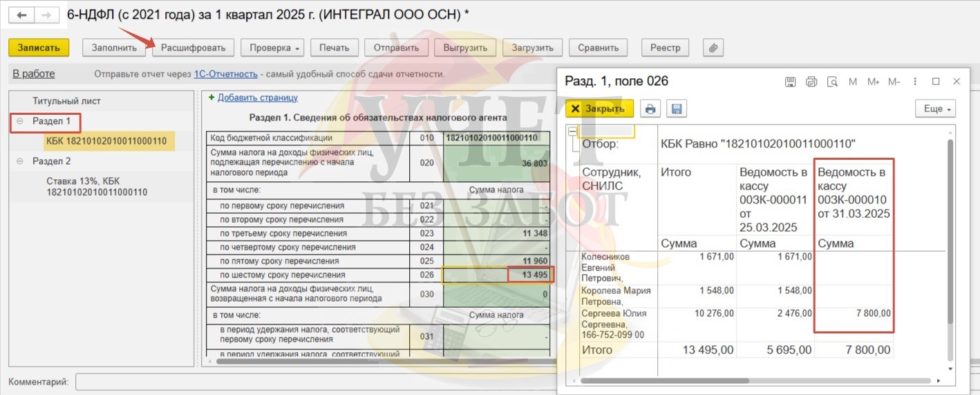Click the M- memory subtract icon
Image resolution: width=980 pixels, height=395 pixels.
[x=894, y=82]
